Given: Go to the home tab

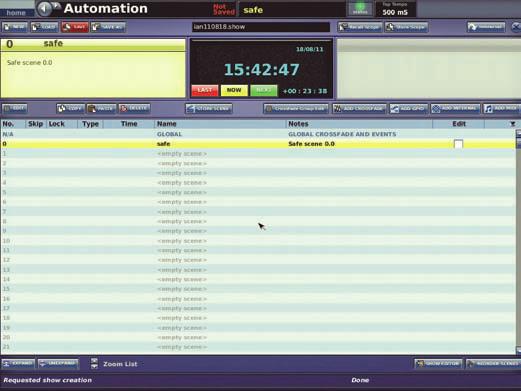Looking at the screenshot, I should point(16,13).
